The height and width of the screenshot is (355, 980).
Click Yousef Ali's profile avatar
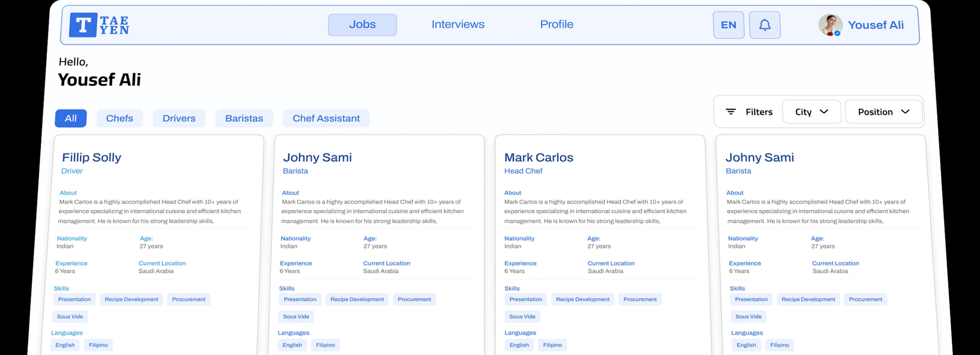pos(830,25)
